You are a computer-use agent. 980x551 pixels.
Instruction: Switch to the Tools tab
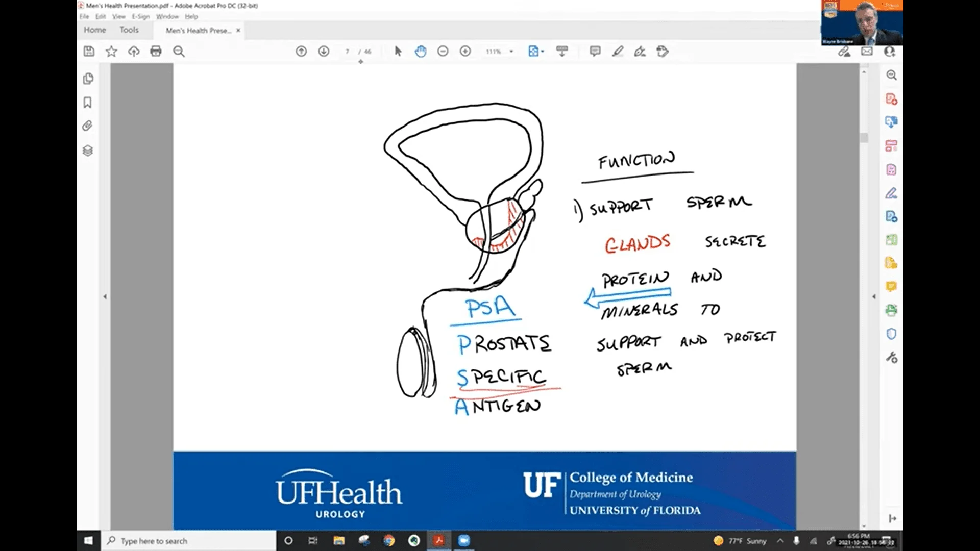(129, 30)
